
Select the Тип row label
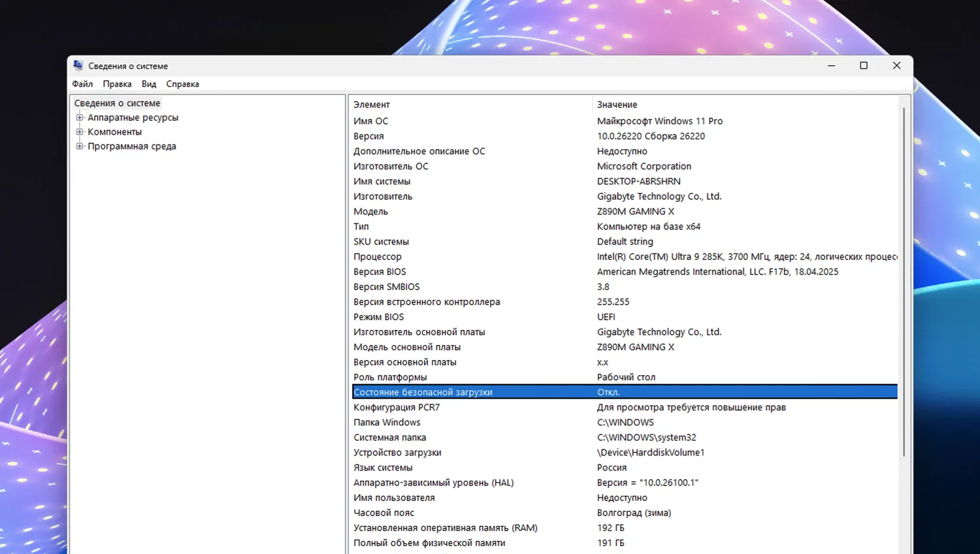361,226
